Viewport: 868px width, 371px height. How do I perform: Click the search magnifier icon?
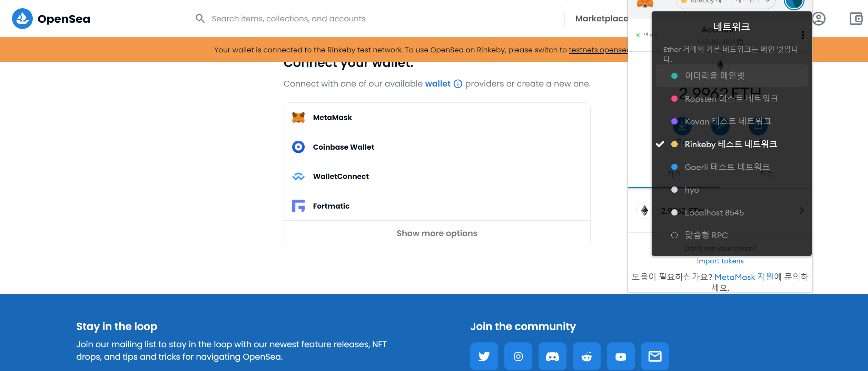point(200,18)
